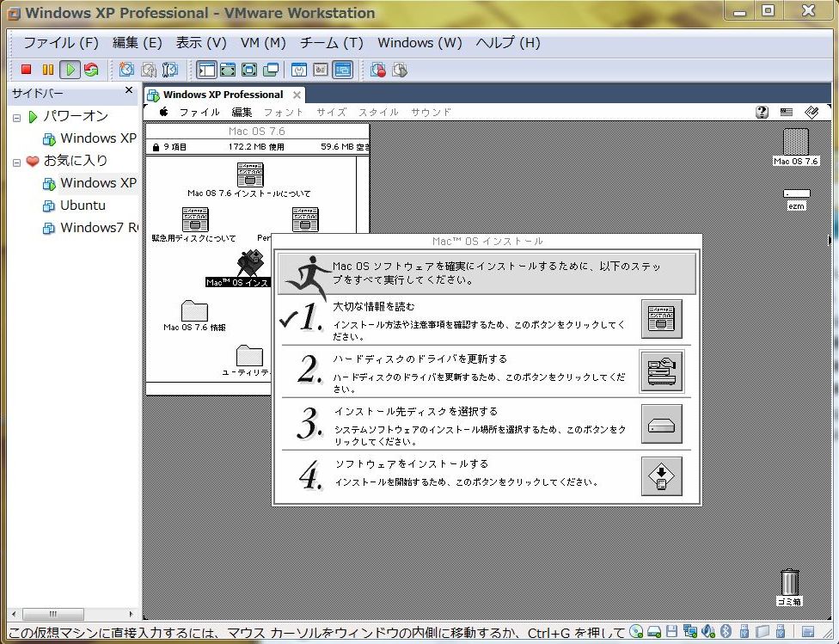The width and height of the screenshot is (839, 644).
Task: Open the 編集 (E) menu in VMware
Action: click(138, 43)
